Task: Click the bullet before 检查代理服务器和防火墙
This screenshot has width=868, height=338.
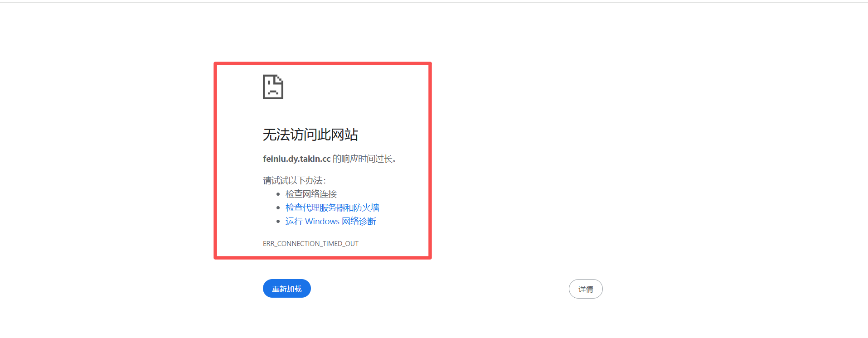Action: pos(278,208)
